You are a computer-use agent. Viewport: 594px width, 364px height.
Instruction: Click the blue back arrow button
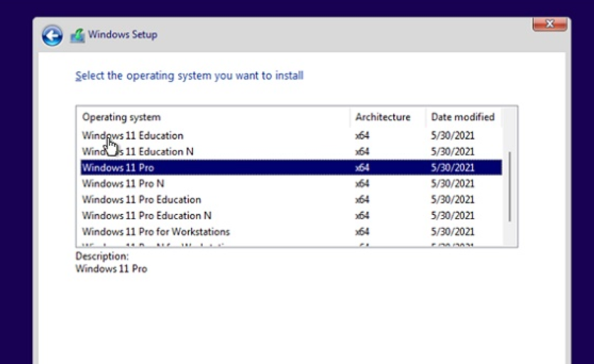pos(52,35)
